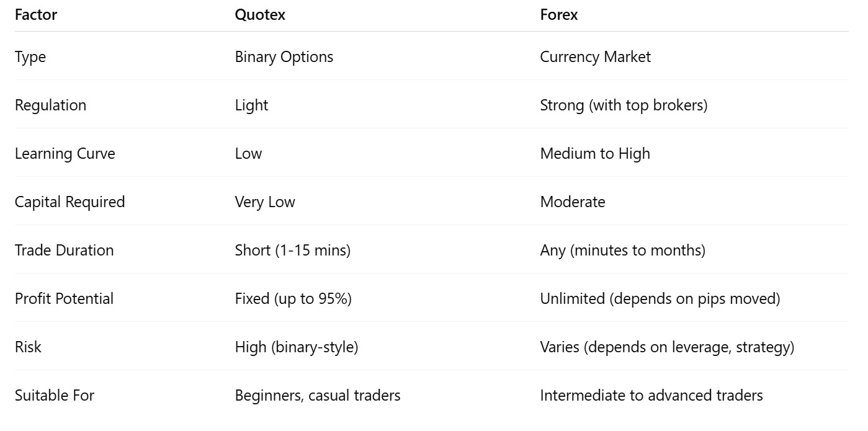Select the Regulation row label
The height and width of the screenshot is (431, 868).
[50, 105]
